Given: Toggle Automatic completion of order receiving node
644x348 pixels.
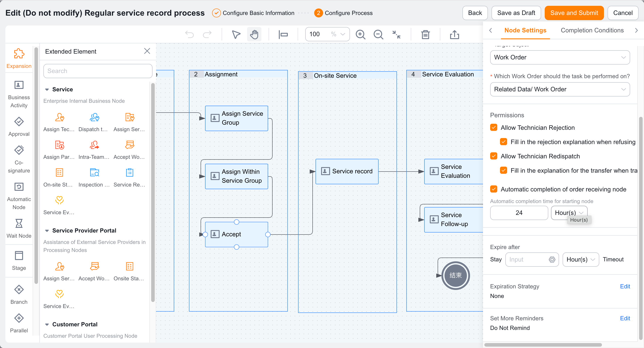Looking at the screenshot, I should click(494, 189).
